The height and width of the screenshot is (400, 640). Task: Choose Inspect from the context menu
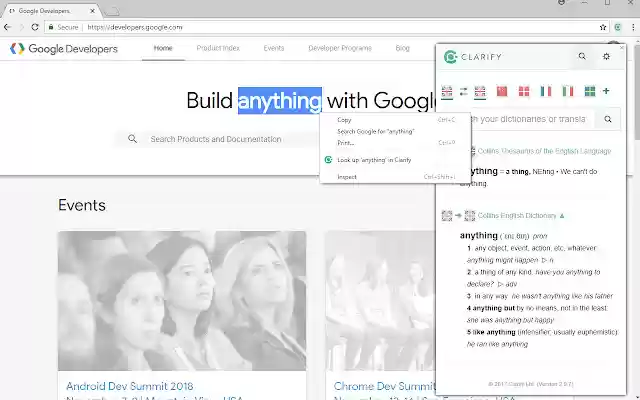pyautogui.click(x=395, y=177)
